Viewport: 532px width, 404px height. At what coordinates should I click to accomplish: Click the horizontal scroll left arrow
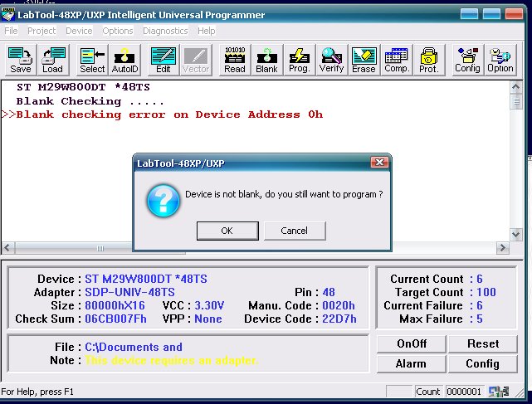7,248
